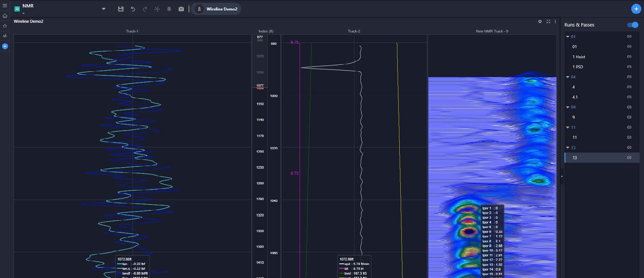Open favorites via the star icon
Image resolution: width=644 pixels, height=278 pixels.
coord(5,26)
